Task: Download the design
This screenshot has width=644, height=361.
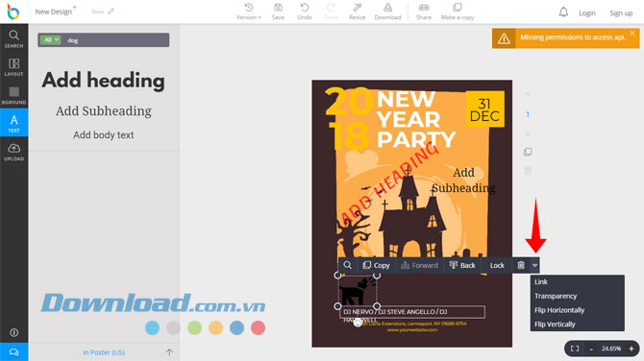Action: [x=387, y=12]
